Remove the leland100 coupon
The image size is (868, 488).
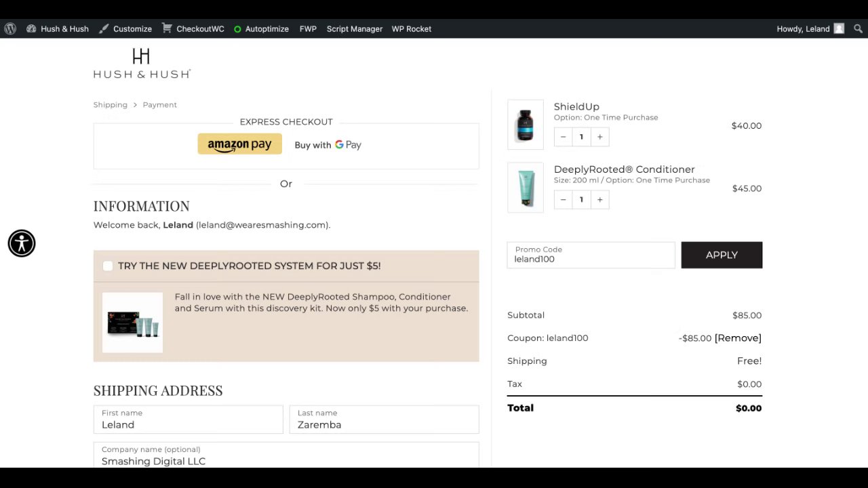[738, 338]
